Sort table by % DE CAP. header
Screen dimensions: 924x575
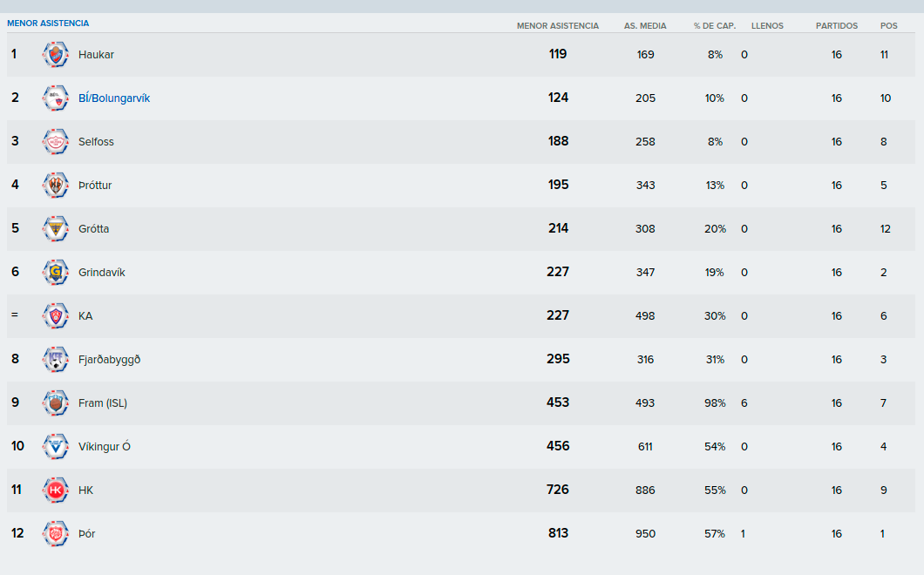[715, 26]
